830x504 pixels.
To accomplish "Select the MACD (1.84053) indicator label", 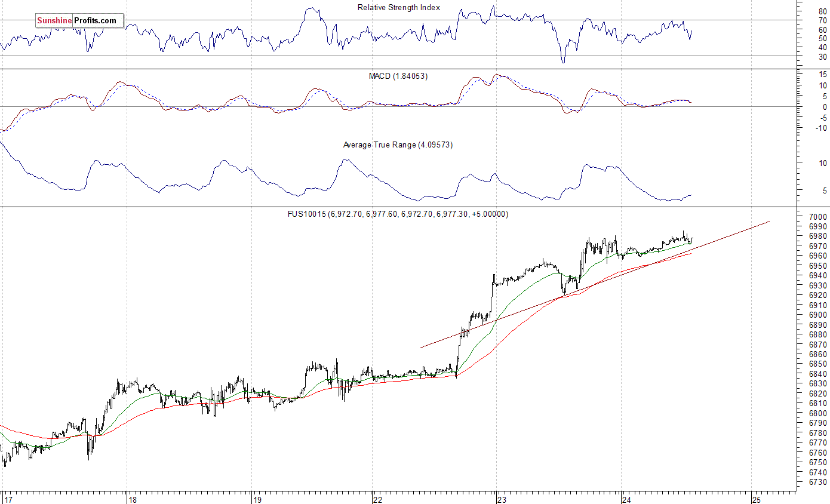I will (x=398, y=76).
